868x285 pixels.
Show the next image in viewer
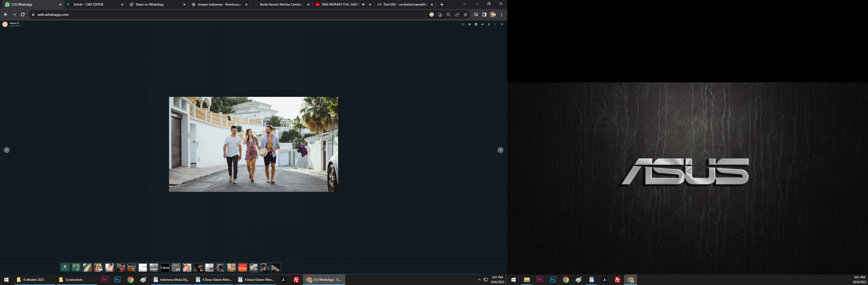(x=500, y=150)
